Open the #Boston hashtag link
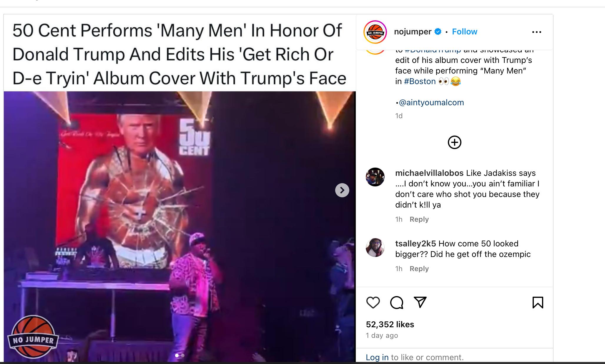 (420, 81)
